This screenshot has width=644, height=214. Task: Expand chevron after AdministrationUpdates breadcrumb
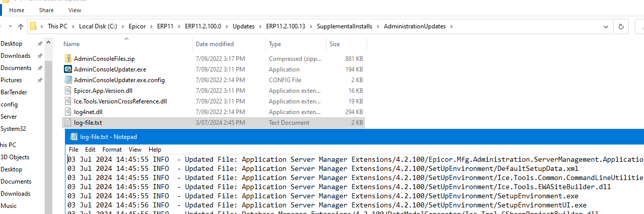click(x=451, y=26)
